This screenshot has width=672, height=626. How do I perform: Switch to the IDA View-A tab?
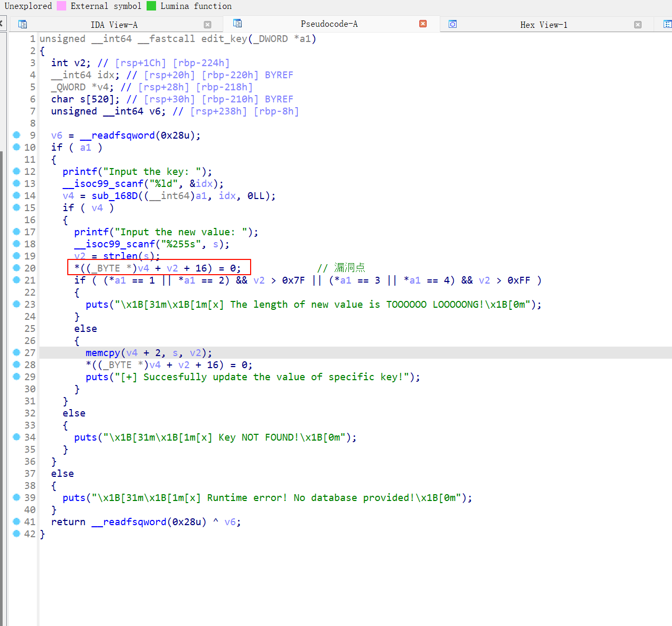pyautogui.click(x=113, y=25)
